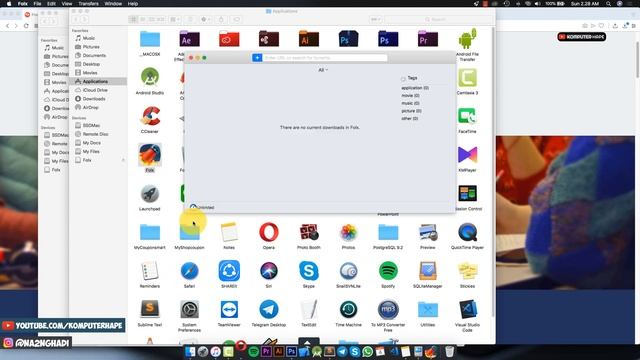The height and width of the screenshot is (360, 640).
Task: Toggle the Tags switch in Folx
Action: coord(403,78)
